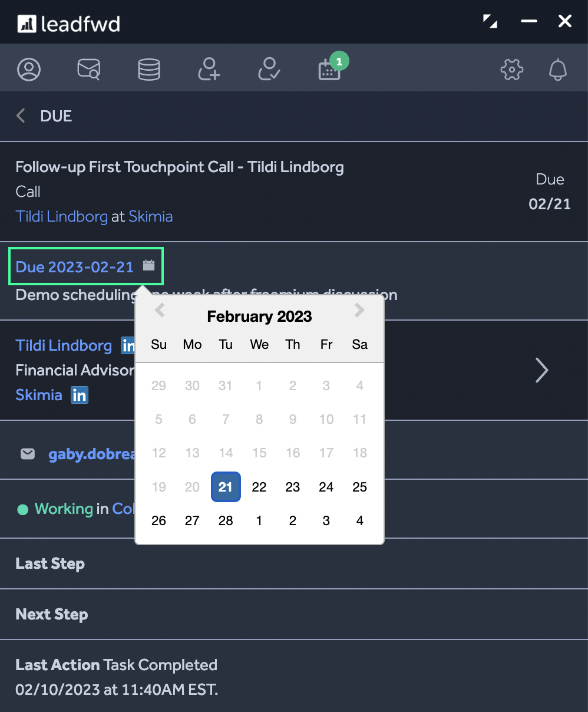This screenshot has width=588, height=712.
Task: Navigate to previous month in calendar
Action: pos(158,310)
